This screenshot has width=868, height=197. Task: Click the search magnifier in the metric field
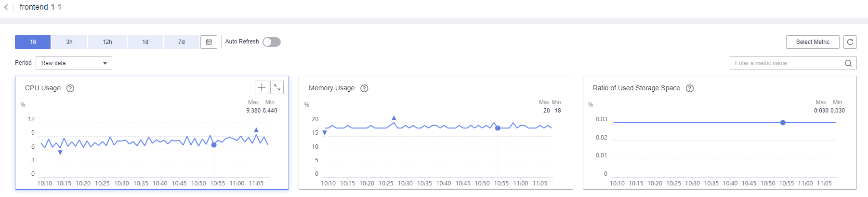pos(848,63)
